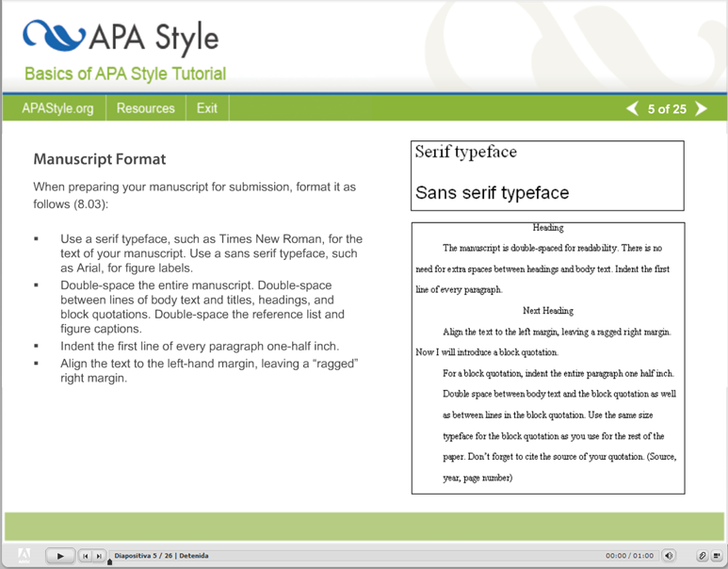Go back with the white left arrow
Screen dimensions: 728x569
(x=632, y=108)
